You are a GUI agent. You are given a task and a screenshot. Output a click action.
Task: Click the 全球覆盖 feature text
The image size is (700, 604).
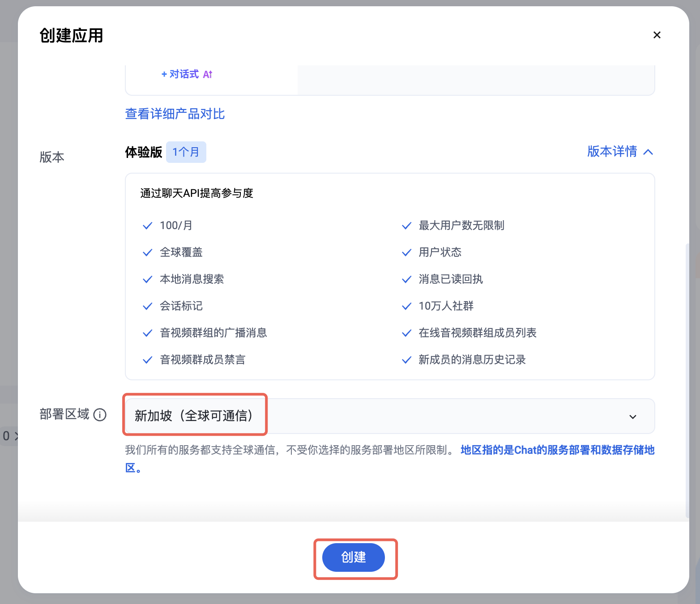[181, 252]
